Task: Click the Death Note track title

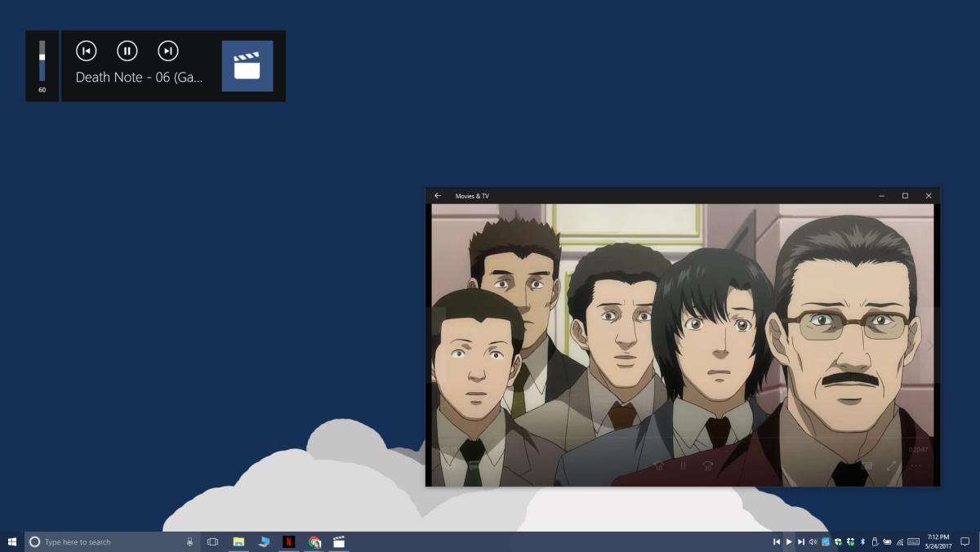Action: [139, 78]
